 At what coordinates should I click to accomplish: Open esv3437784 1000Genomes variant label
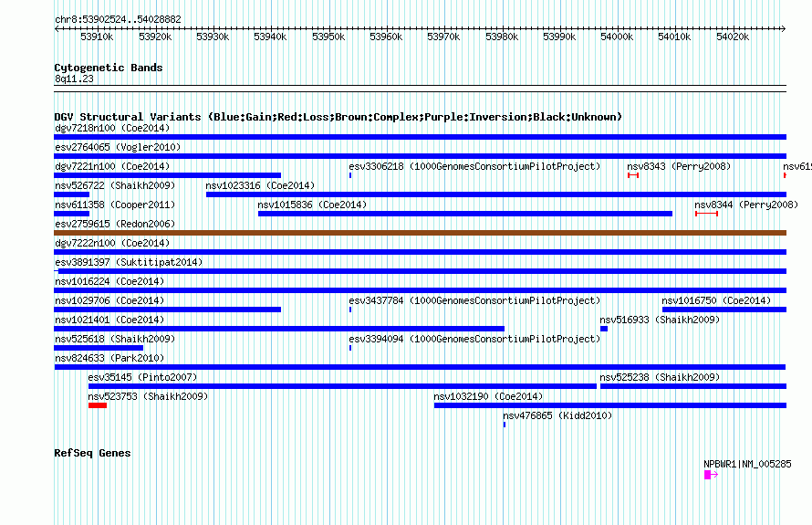pos(474,300)
